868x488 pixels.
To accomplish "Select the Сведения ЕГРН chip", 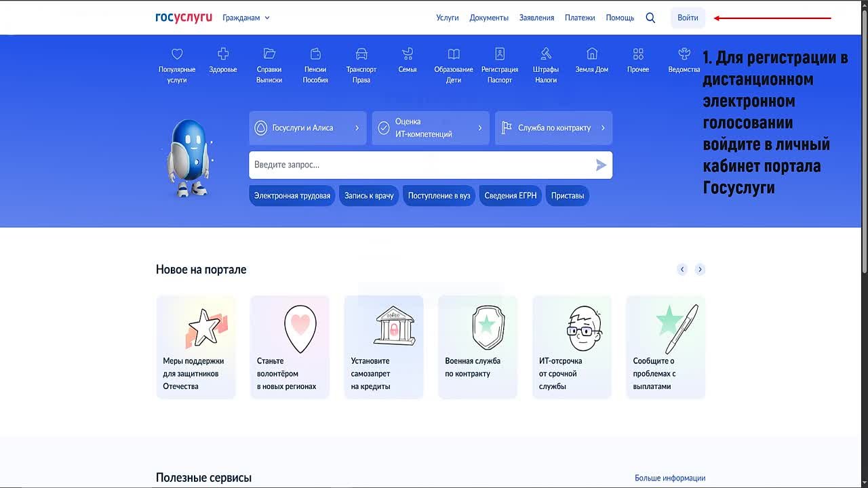I will coord(511,195).
